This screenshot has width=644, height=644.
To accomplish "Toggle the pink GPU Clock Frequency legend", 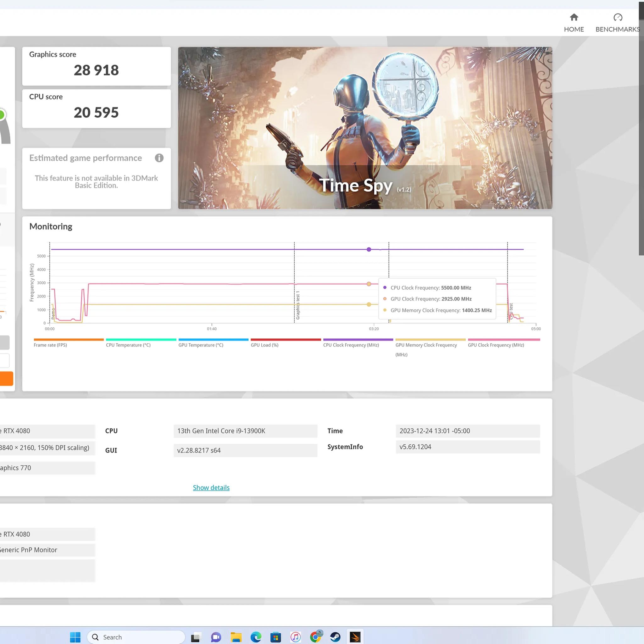I will point(504,343).
